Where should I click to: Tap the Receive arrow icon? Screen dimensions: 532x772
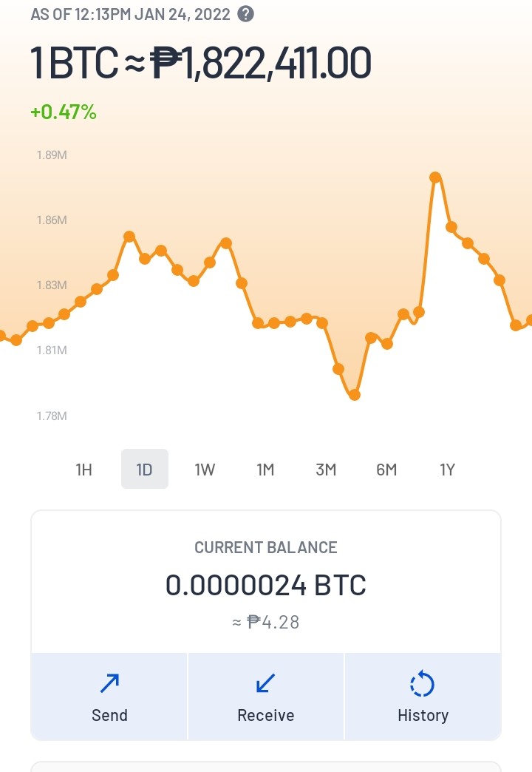click(266, 683)
